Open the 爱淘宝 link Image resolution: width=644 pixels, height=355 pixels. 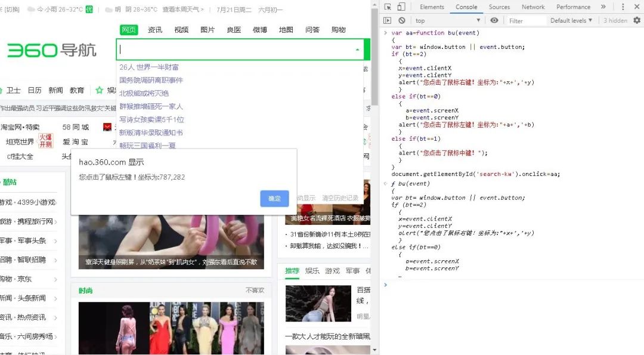pos(75,142)
